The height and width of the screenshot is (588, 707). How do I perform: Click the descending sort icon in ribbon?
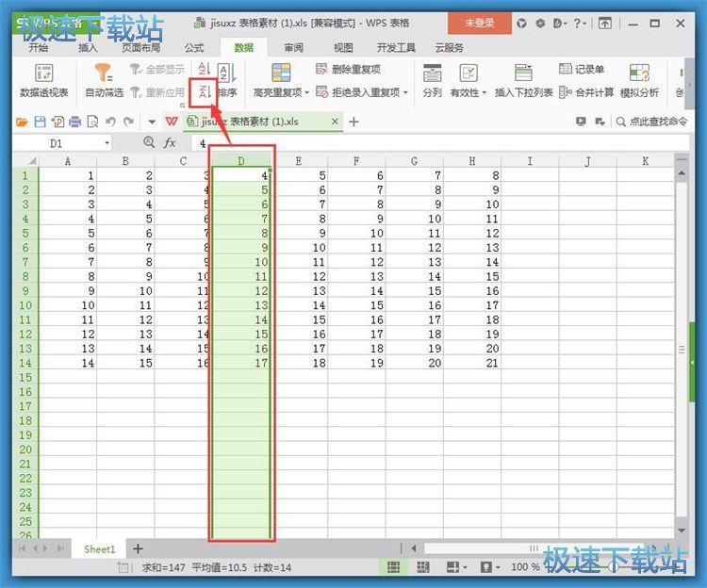[202, 91]
